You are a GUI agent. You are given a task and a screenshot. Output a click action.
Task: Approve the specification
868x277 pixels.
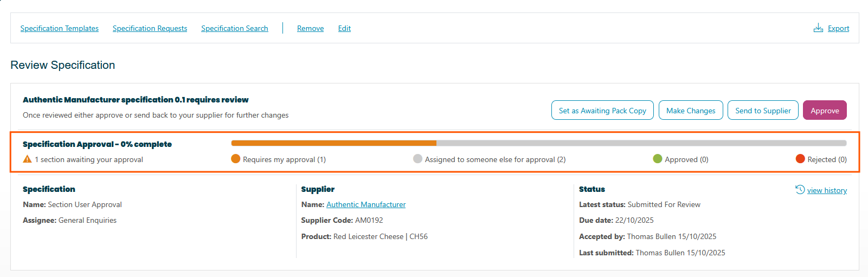click(x=825, y=111)
